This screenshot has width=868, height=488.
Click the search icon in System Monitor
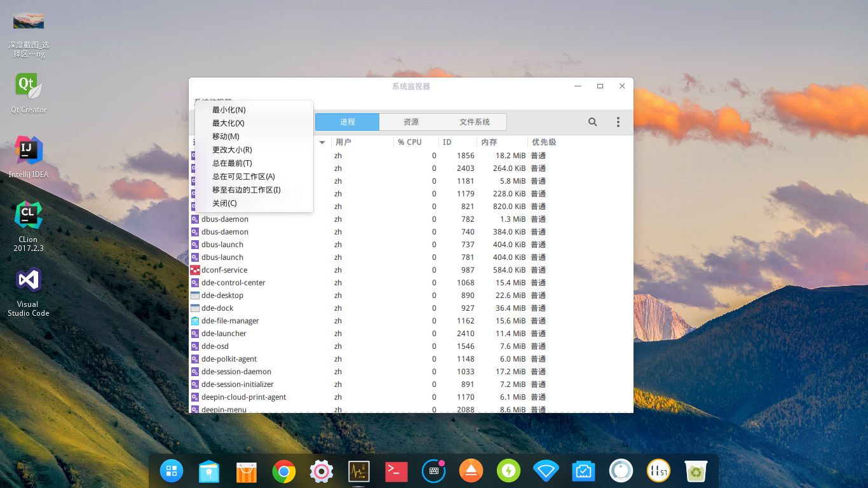tap(592, 122)
